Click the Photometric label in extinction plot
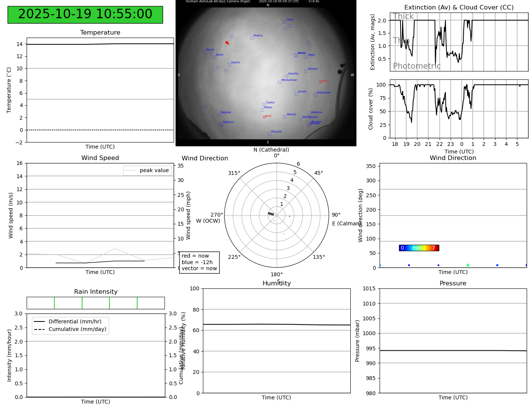 (416, 66)
